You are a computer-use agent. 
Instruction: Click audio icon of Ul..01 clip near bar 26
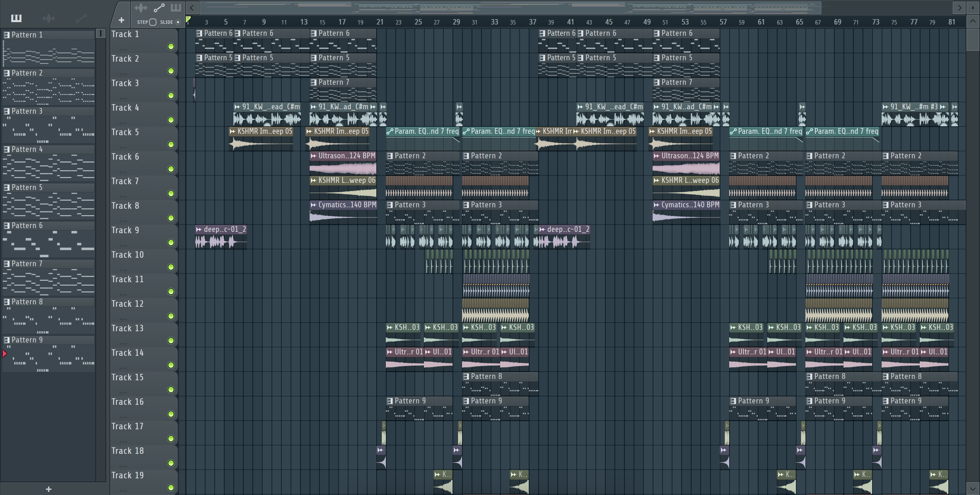428,352
